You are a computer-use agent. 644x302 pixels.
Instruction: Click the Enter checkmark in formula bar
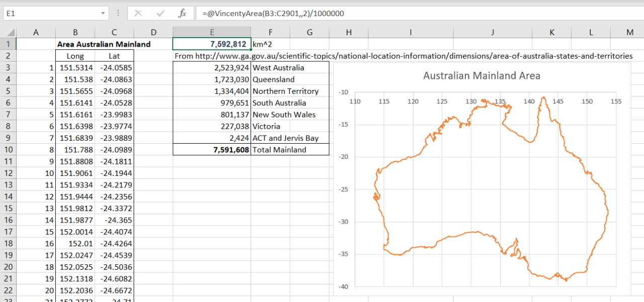point(161,14)
